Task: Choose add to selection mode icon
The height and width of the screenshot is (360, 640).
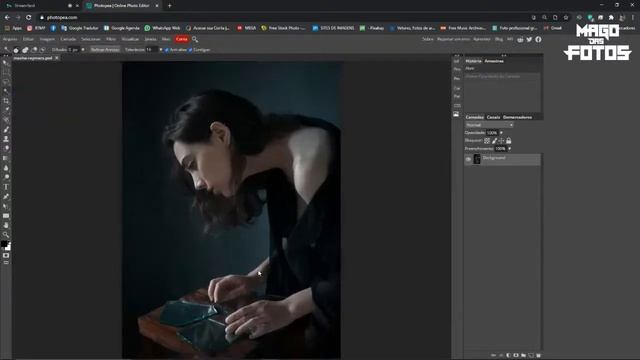Action: 25,50
